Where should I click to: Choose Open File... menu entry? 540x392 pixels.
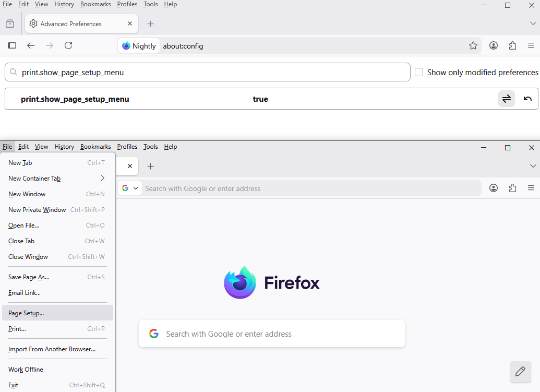tap(57, 225)
